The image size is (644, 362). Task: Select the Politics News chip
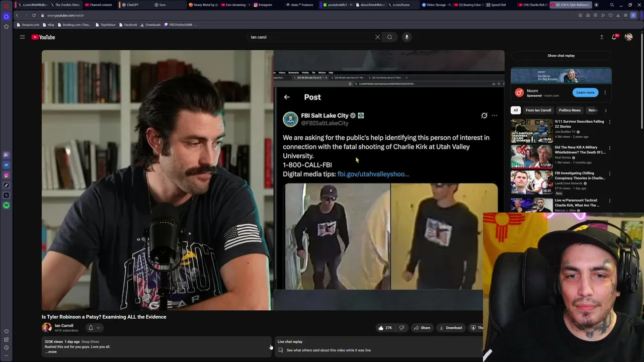[570, 110]
